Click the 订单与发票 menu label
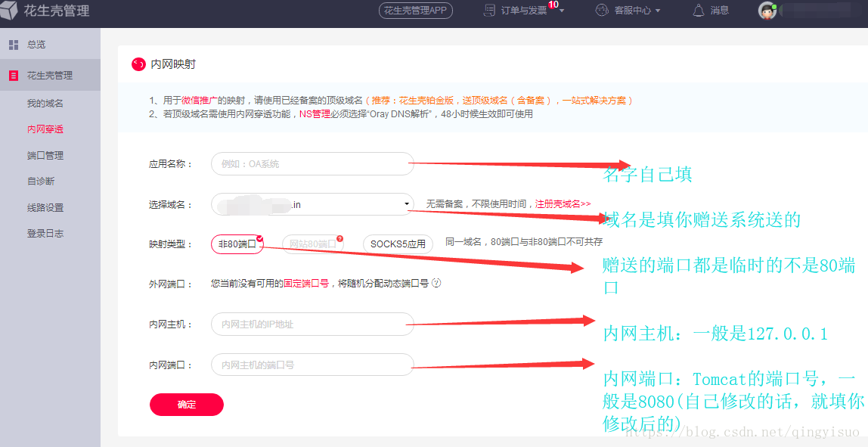 pyautogui.click(x=524, y=11)
